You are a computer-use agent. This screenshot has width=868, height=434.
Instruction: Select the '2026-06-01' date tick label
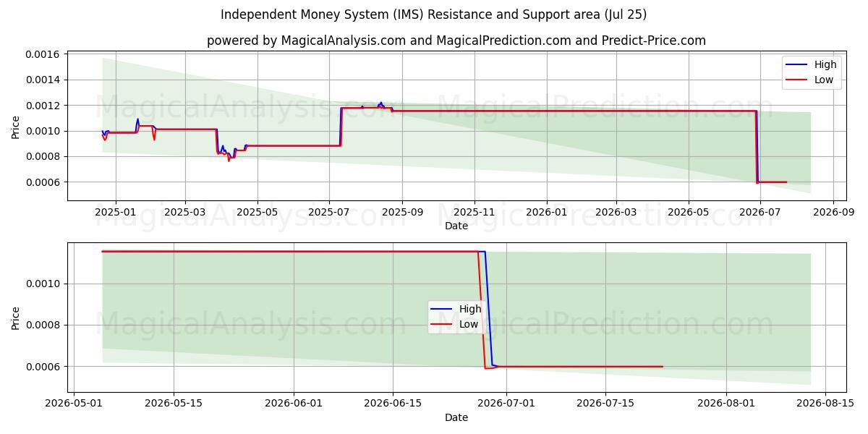[x=294, y=404]
